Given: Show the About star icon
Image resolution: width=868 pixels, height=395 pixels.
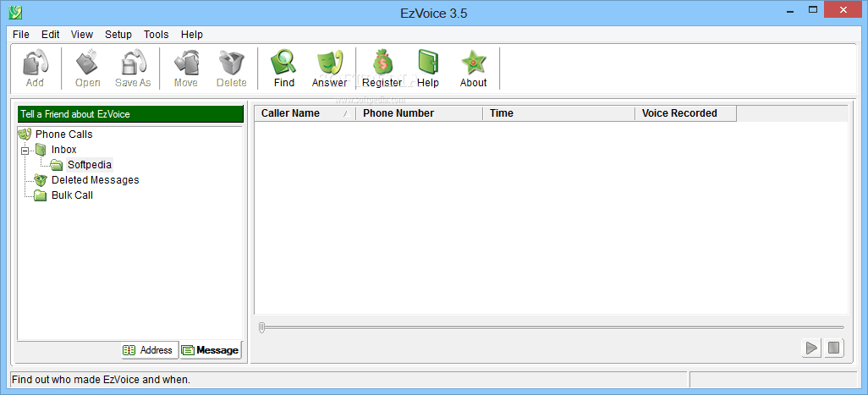Looking at the screenshot, I should [473, 63].
